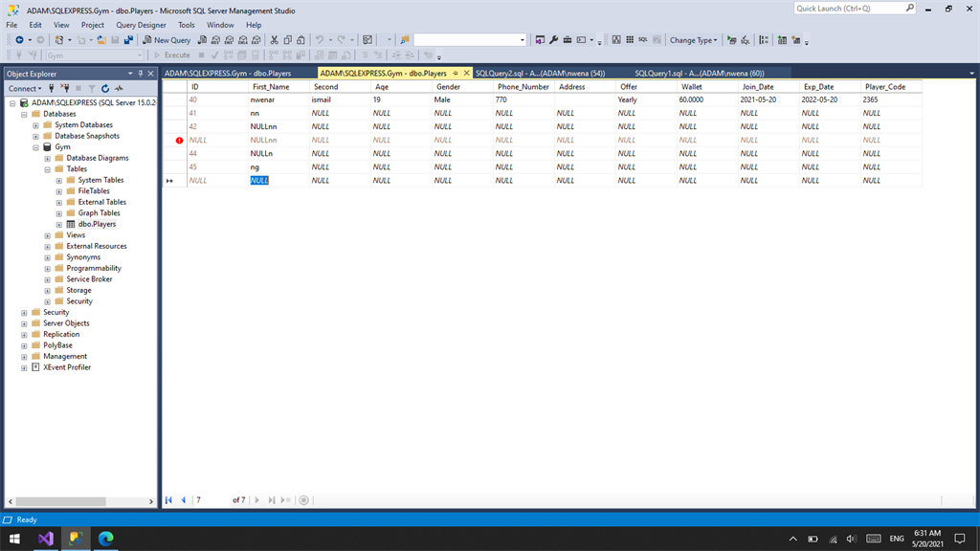Click the Verify SQL Syntax icon

tap(746, 40)
